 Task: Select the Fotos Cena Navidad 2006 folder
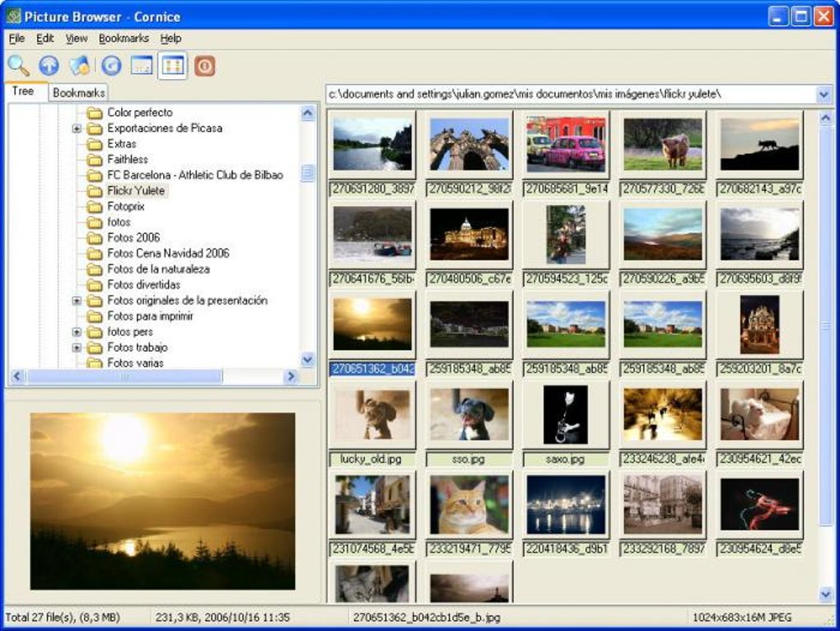168,253
